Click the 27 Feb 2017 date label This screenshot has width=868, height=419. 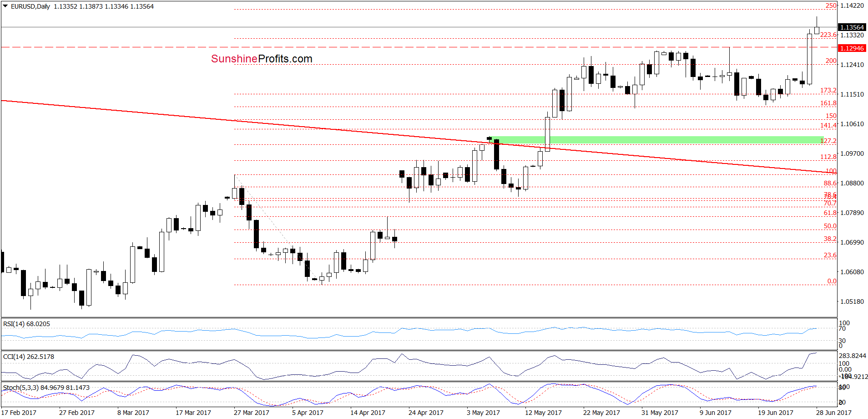click(77, 413)
